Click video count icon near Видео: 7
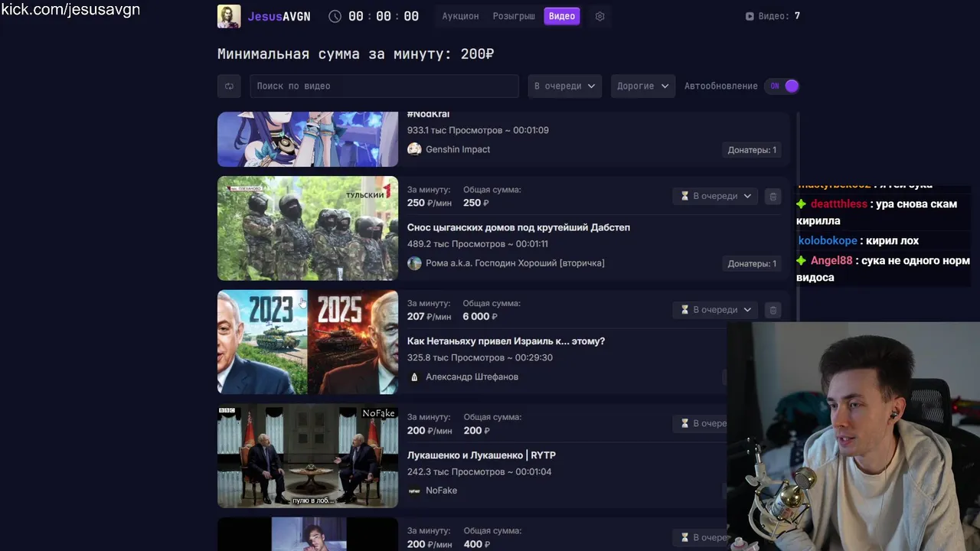The image size is (980, 551). (750, 16)
